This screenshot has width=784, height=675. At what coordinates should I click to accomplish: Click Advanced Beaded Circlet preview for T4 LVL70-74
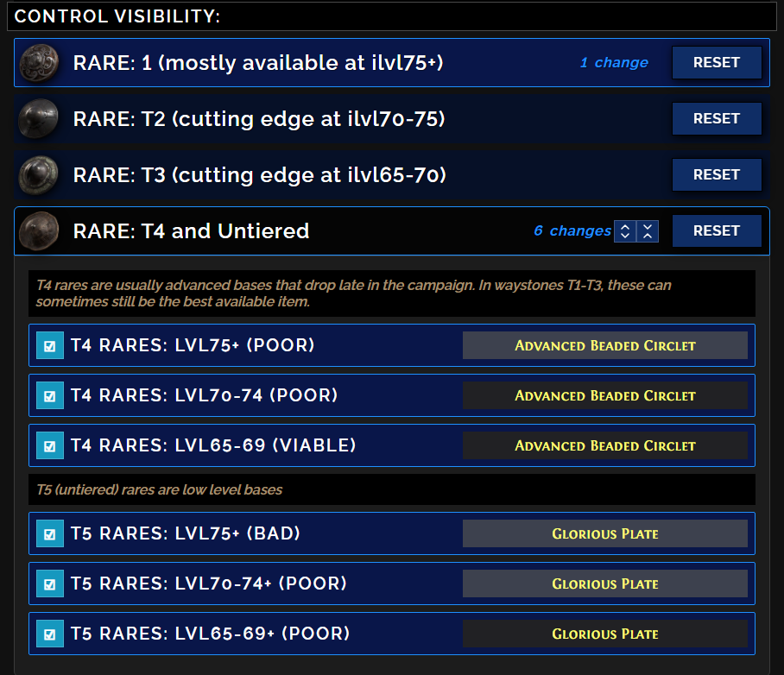[604, 395]
